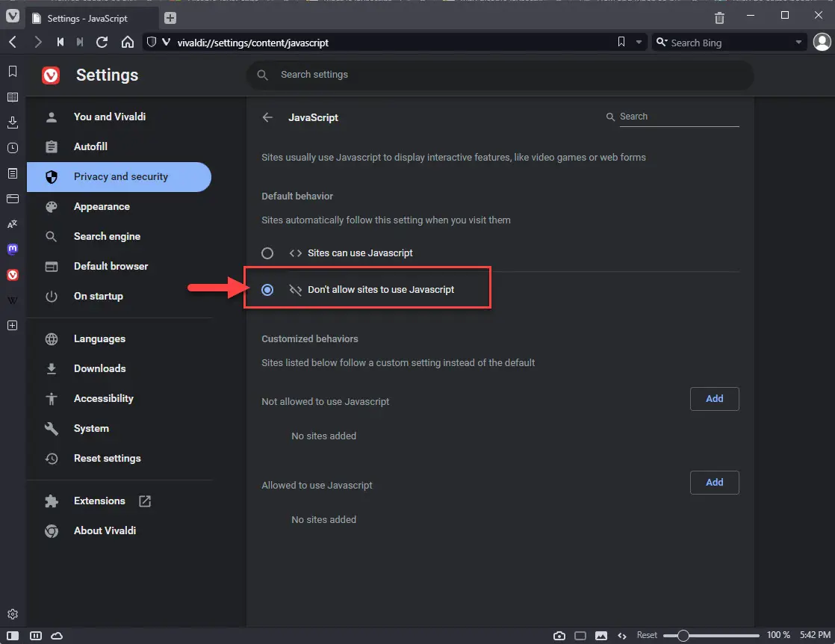
Task: Toggle the Page Actions code icon
Action: point(622,636)
